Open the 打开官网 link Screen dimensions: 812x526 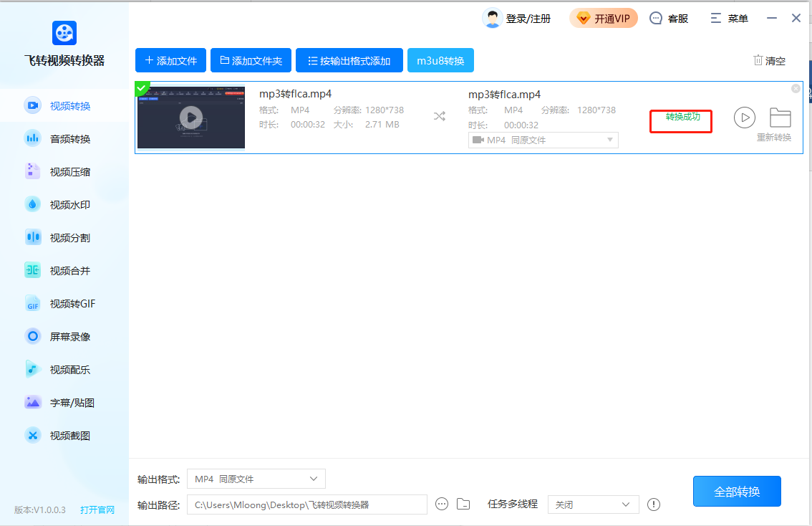(x=97, y=510)
